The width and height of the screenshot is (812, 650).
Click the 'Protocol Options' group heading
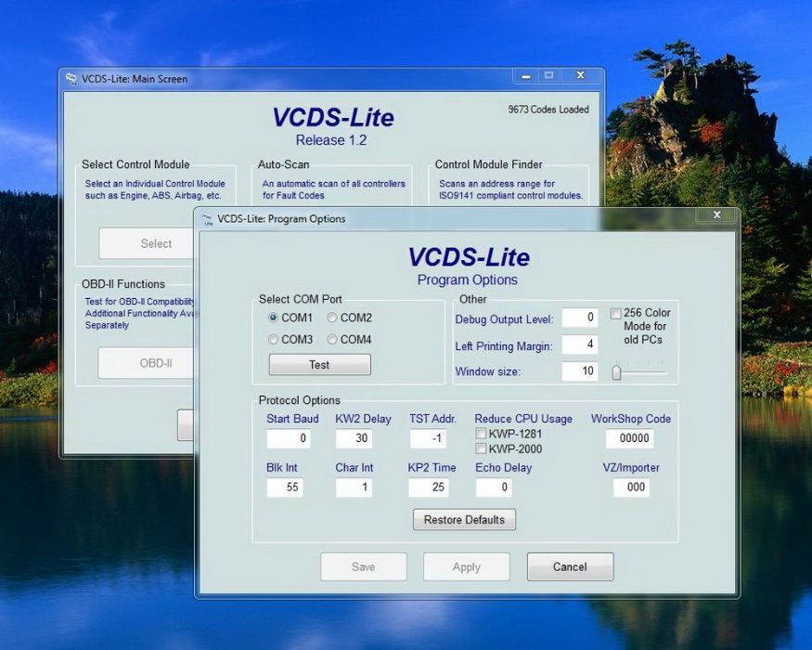(x=300, y=400)
